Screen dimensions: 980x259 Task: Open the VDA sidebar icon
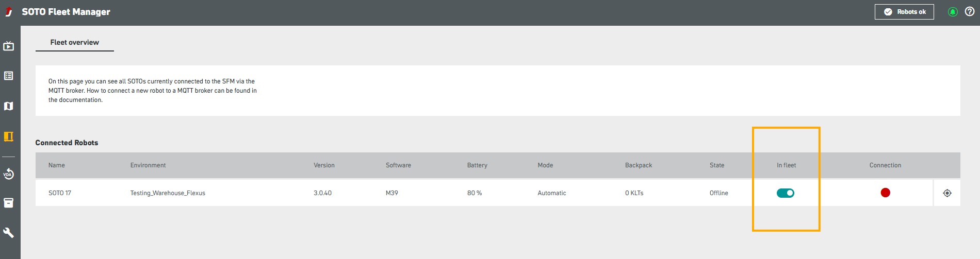(9, 174)
